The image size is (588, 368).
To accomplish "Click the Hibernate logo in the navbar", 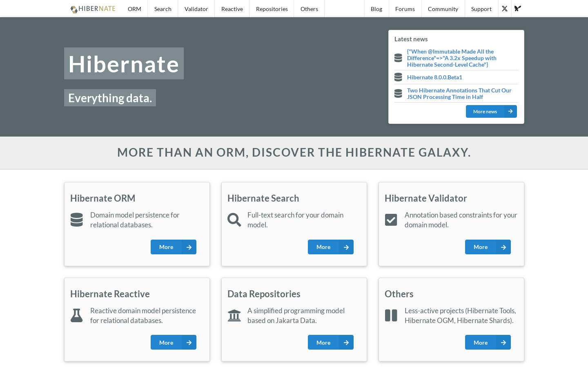I will (93, 9).
